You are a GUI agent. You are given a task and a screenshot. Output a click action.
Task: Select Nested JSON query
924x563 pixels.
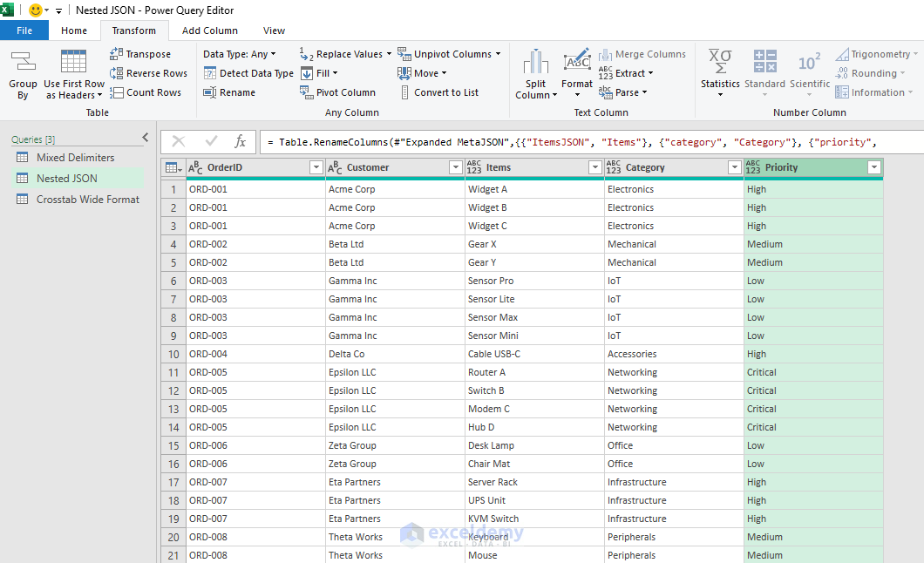78,179
